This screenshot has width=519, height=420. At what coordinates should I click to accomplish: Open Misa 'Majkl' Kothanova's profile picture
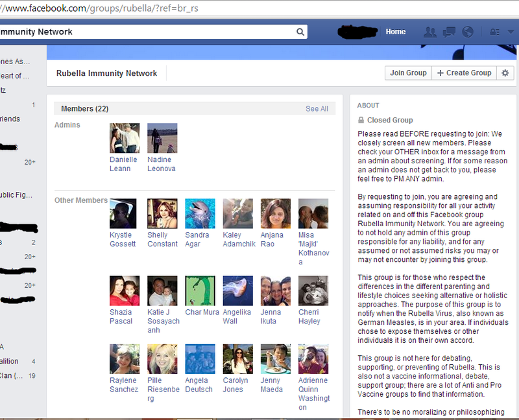(x=313, y=214)
